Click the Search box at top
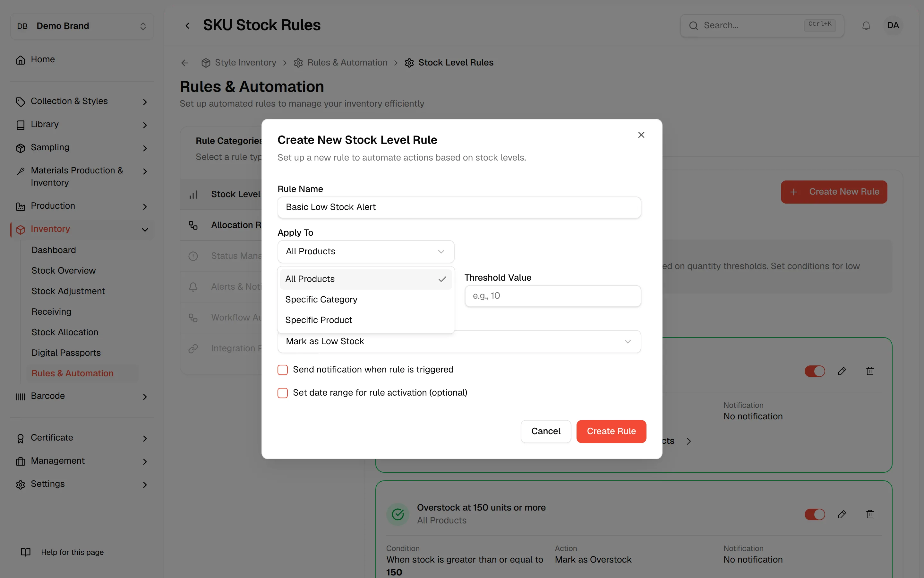 coord(762,26)
